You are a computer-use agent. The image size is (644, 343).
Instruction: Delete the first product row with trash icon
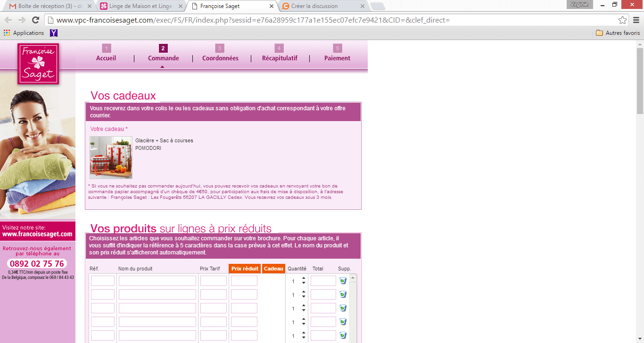click(x=343, y=281)
